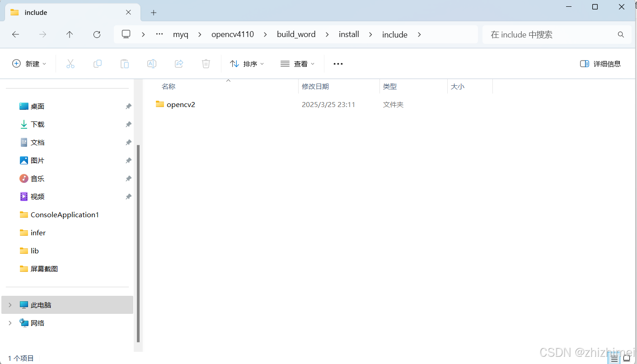Expand chevron after build_word in path
This screenshot has height=364, width=637.
tap(328, 34)
